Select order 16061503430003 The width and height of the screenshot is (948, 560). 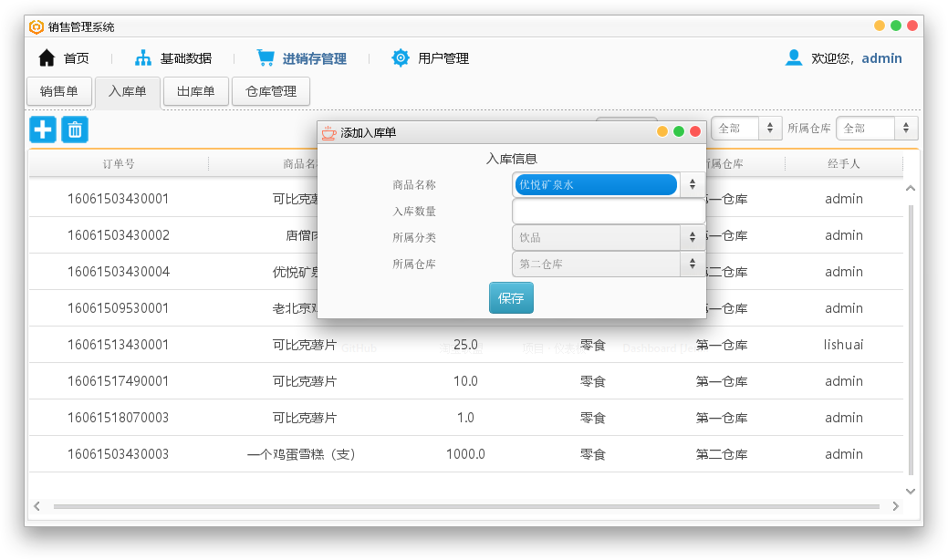click(x=119, y=454)
